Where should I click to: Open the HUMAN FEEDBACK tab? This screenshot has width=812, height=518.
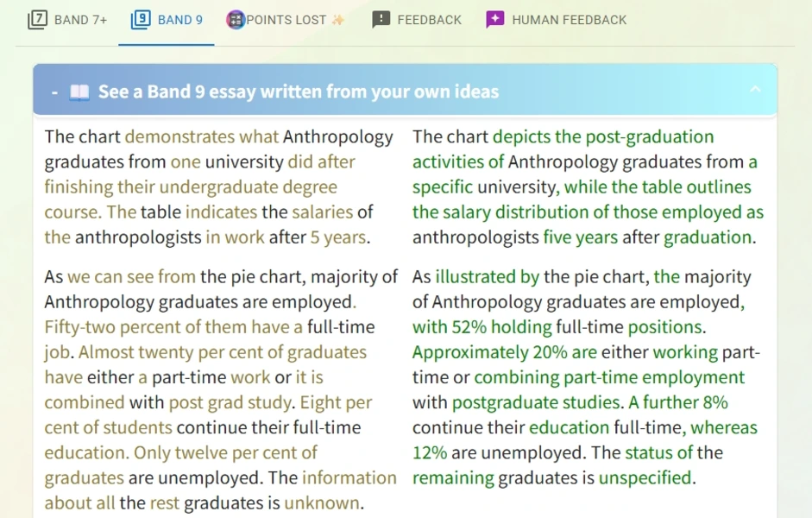565,19
